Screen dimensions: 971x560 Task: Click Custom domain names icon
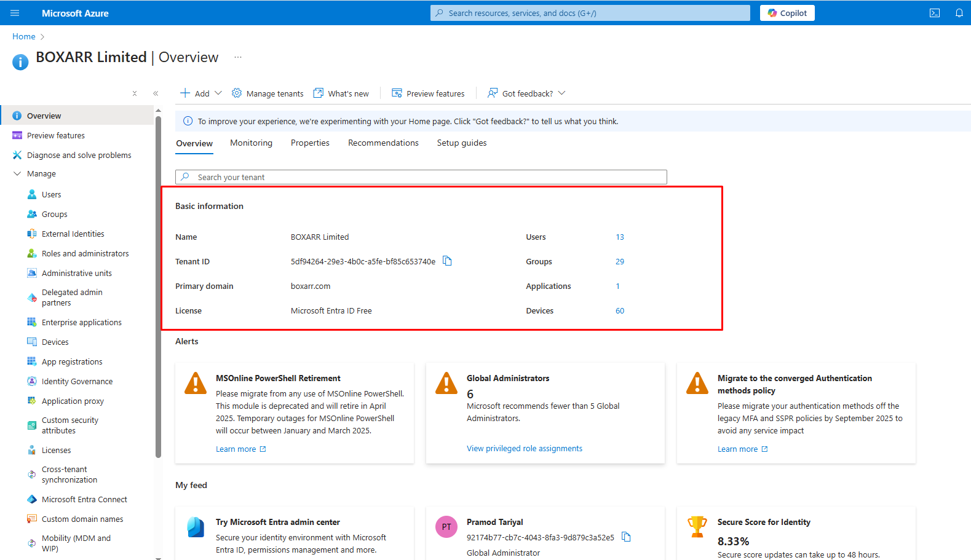click(x=32, y=519)
